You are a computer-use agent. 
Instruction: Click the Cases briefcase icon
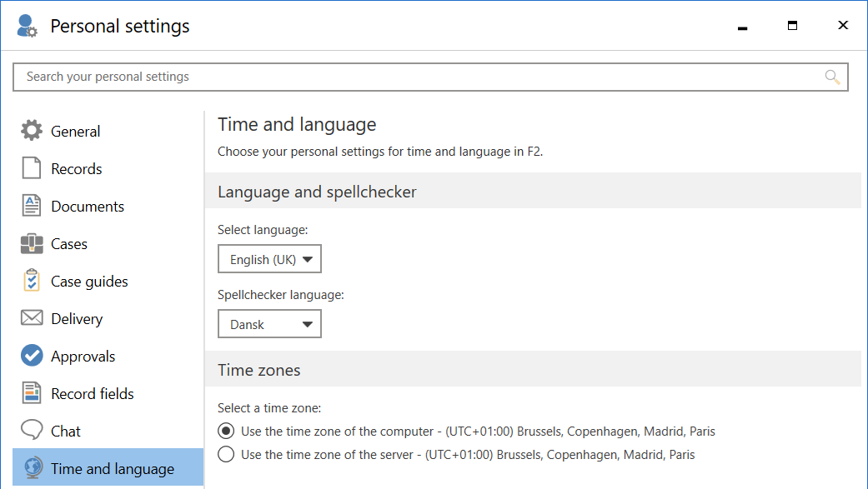(32, 243)
